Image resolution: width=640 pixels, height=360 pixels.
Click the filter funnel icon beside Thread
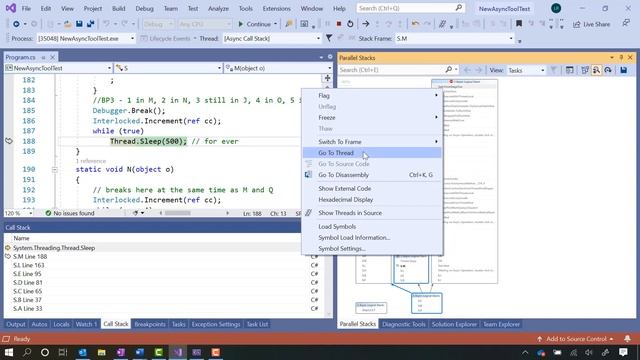(329, 38)
